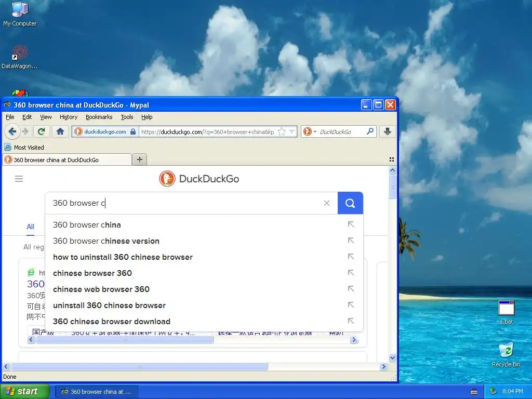
Task: Fill arrow beside '360 chinese browser download'
Action: 351,321
